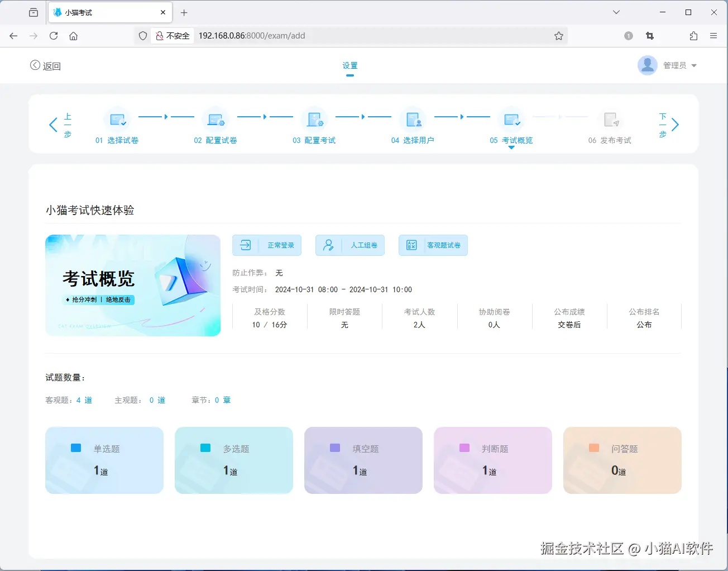This screenshot has width=728, height=571.
Task: Click the 05 考试概览 step icon
Action: [x=512, y=120]
